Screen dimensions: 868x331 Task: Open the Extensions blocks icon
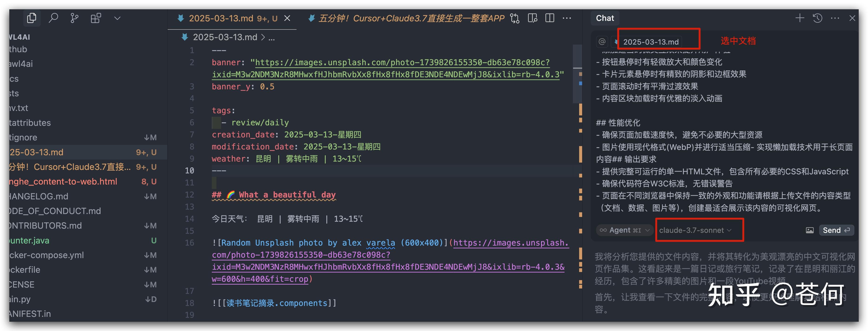click(x=96, y=18)
